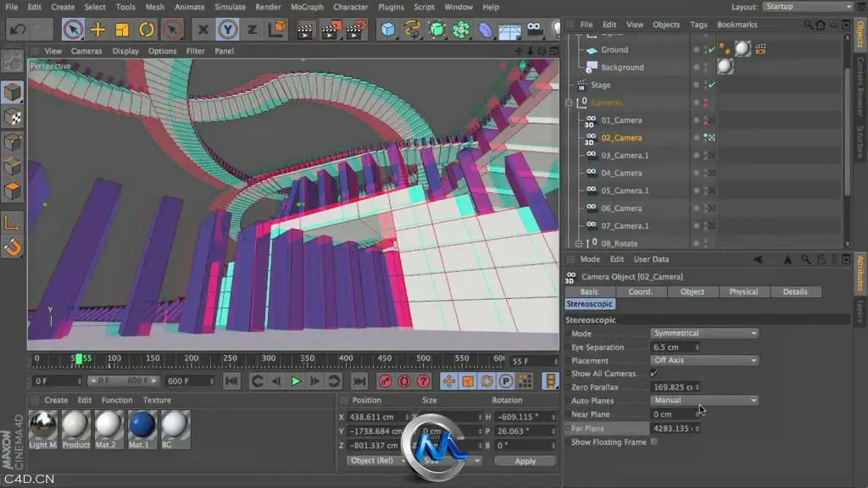This screenshot has height=488, width=868.
Task: Open the Mode Symmetrical dropdown
Action: pos(704,333)
